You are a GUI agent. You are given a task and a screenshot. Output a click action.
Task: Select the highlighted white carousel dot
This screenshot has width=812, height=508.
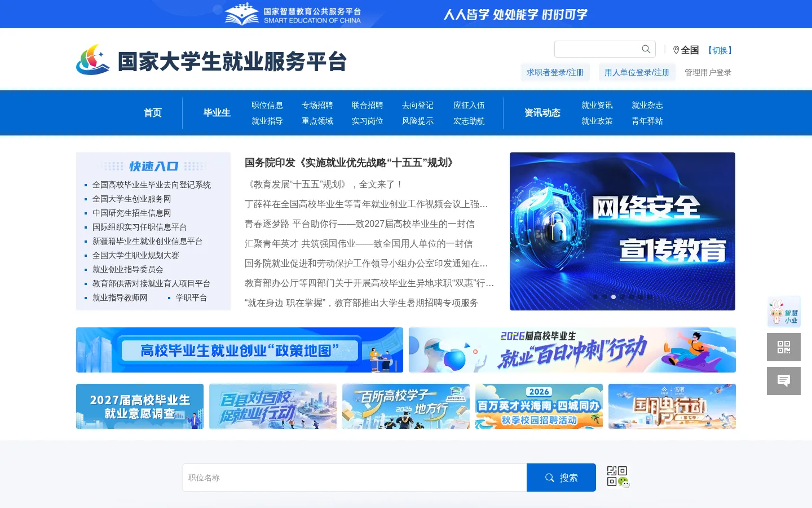(614, 297)
